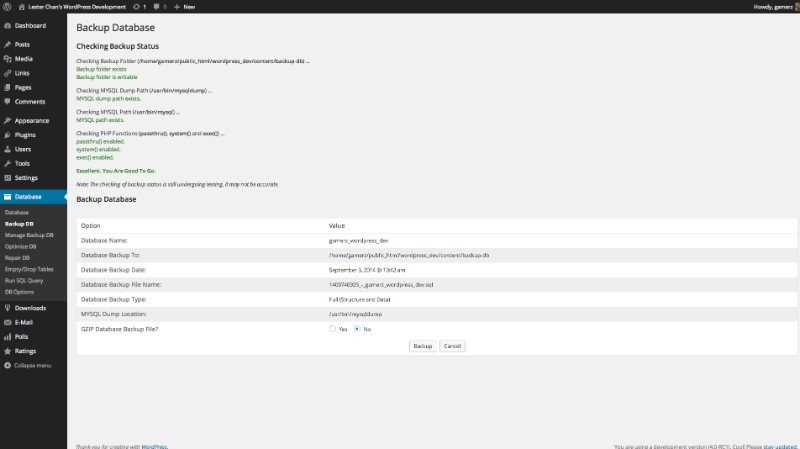
Task: Click the stay updated footer link
Action: (x=780, y=446)
